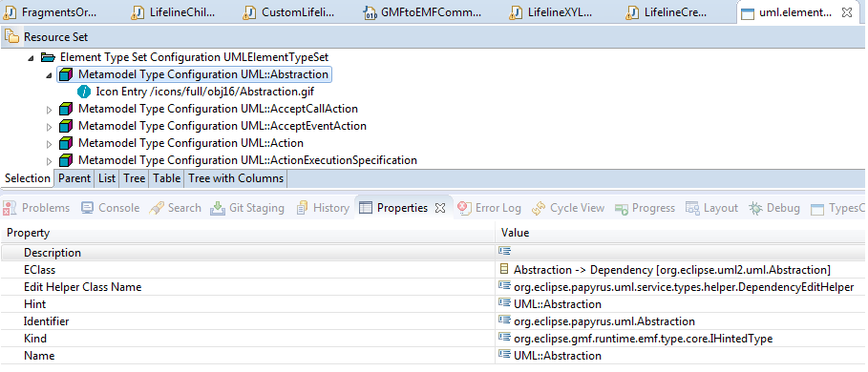Expand the UML::Action node

[50, 144]
